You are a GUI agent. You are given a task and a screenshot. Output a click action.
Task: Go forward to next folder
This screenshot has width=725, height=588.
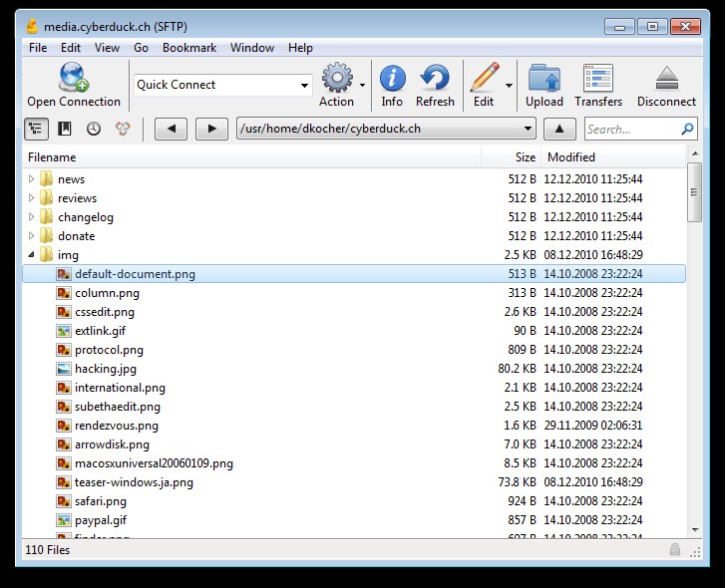tap(211, 129)
